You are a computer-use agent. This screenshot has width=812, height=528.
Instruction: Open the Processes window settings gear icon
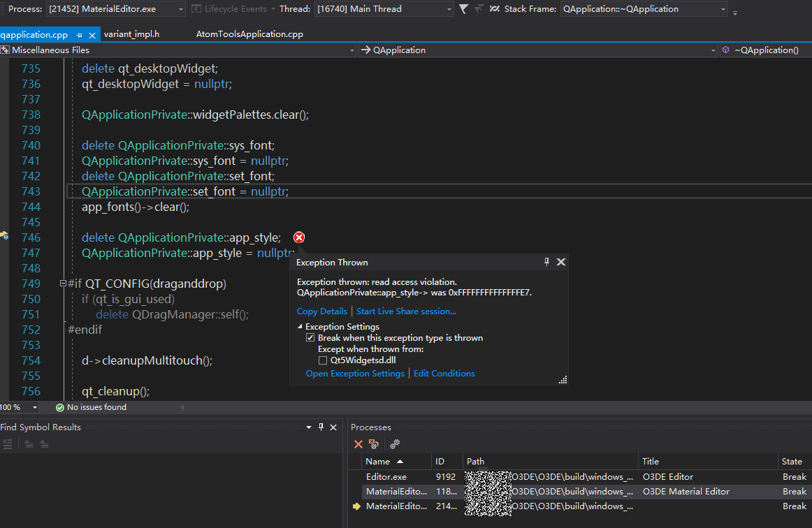pos(393,444)
